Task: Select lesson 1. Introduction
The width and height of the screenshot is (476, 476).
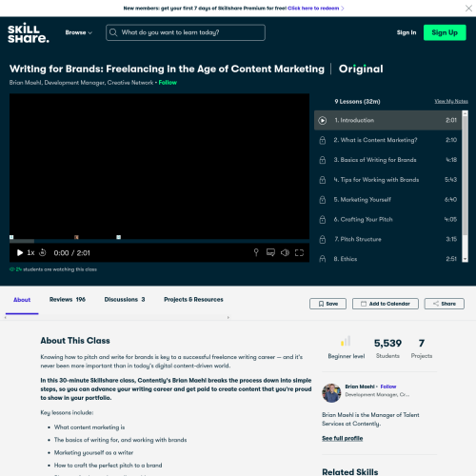Action: pos(387,120)
